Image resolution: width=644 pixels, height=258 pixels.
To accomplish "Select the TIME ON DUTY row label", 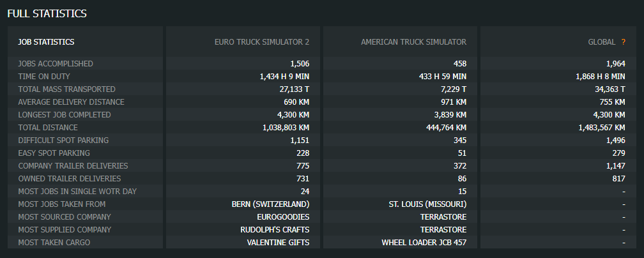I will (44, 77).
